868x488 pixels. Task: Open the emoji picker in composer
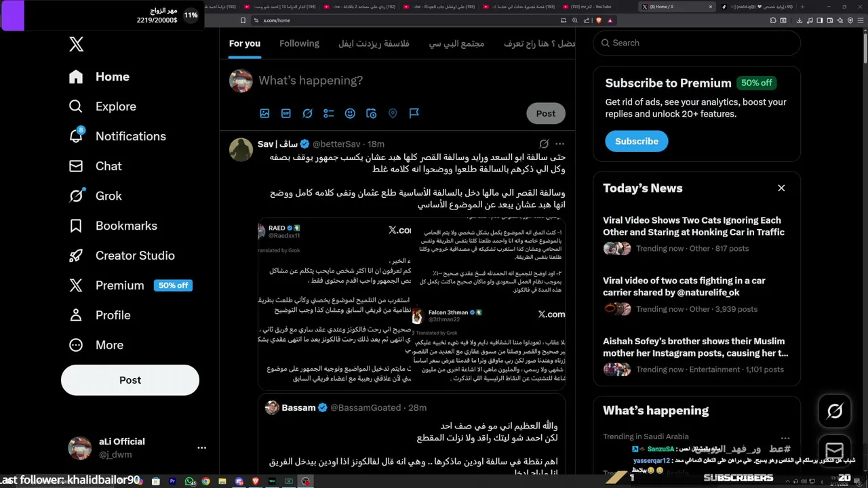(x=350, y=113)
